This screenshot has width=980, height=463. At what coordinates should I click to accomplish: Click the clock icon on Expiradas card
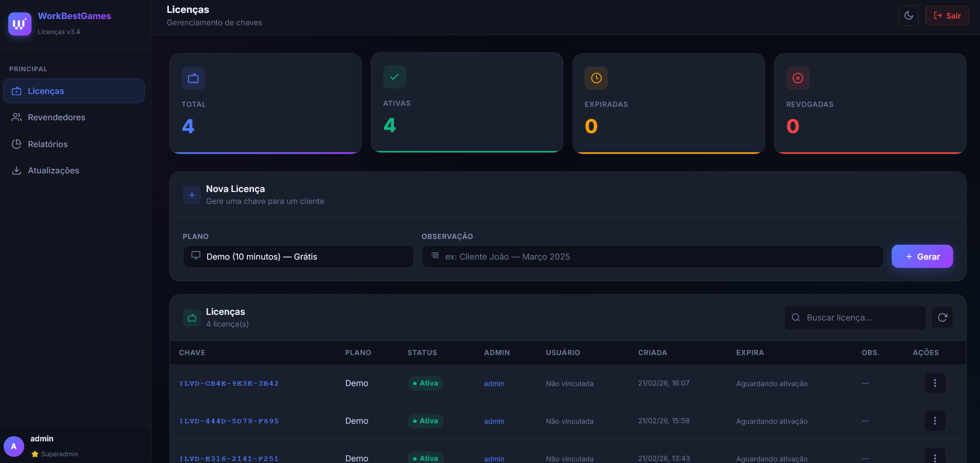[x=596, y=78]
